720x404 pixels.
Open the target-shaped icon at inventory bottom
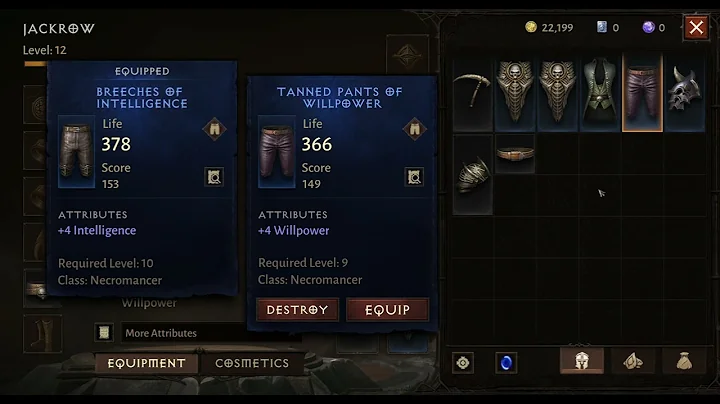(463, 363)
